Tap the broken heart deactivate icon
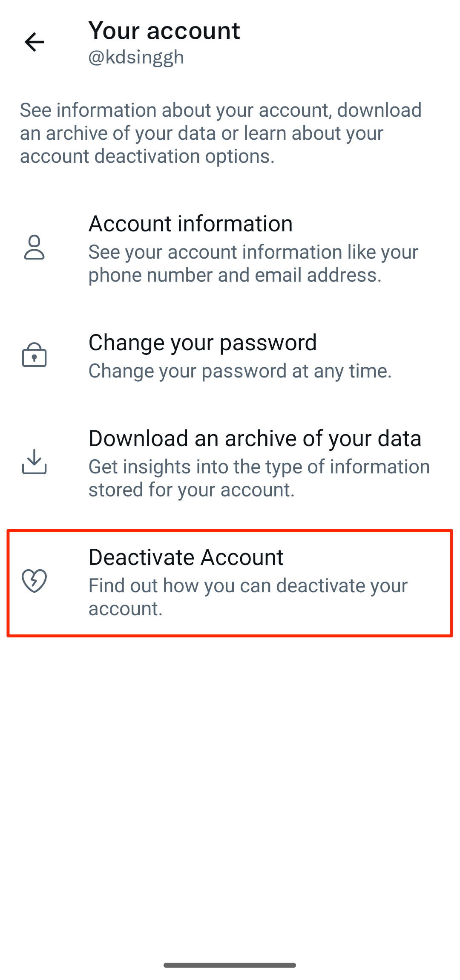Image resolution: width=460 pixels, height=980 pixels. (34, 581)
